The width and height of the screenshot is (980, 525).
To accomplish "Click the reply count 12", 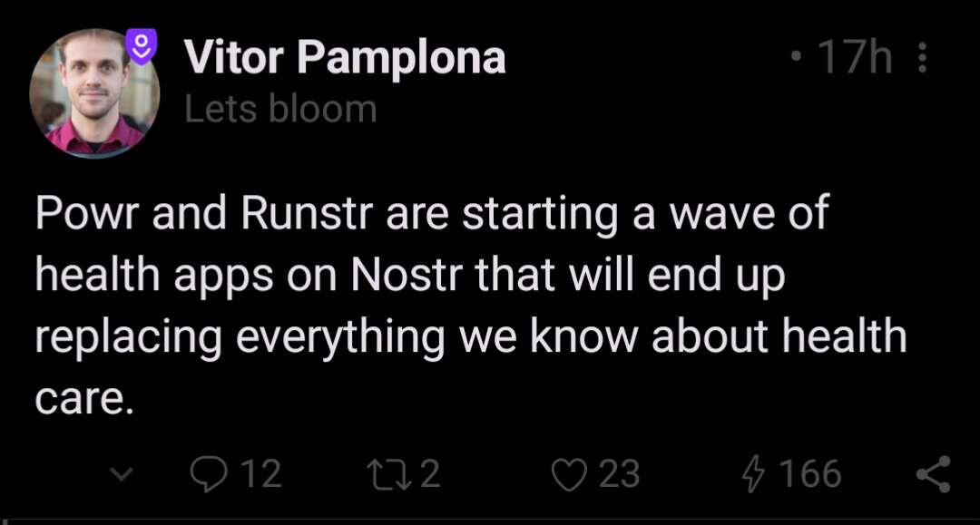I will pyautogui.click(x=261, y=474).
